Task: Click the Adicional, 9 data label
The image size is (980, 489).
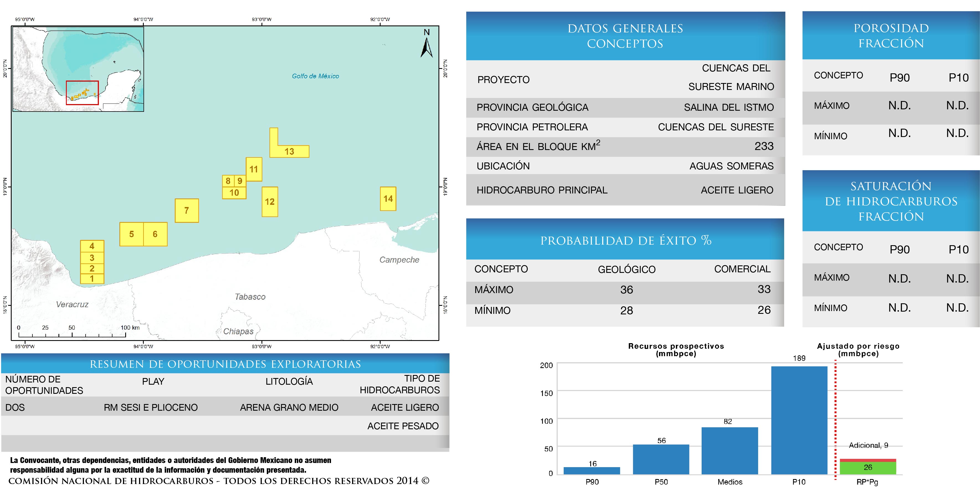Action: tap(869, 445)
